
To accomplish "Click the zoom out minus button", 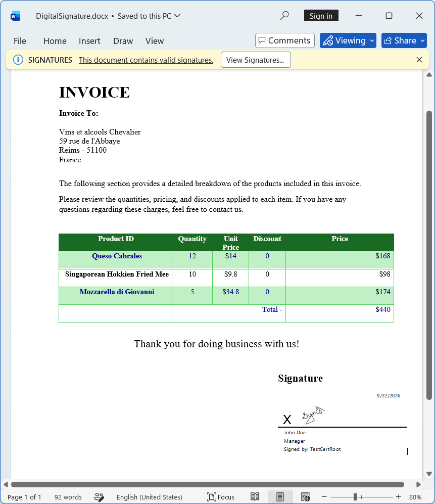I will pos(324,497).
